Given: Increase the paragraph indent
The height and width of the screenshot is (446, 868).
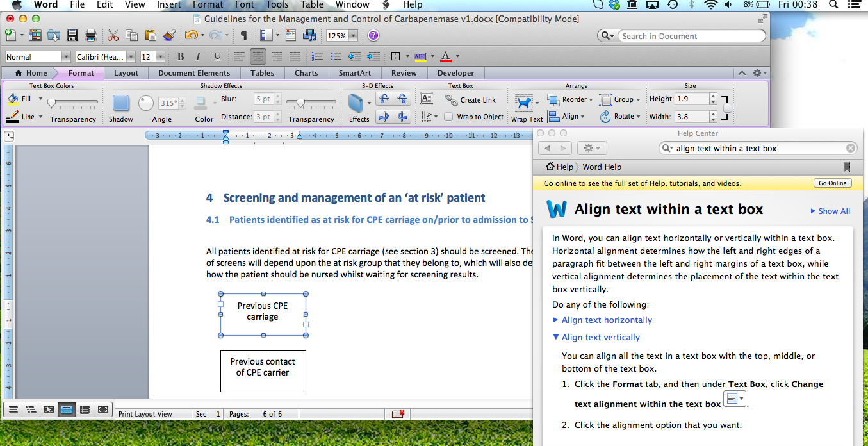Looking at the screenshot, I should coord(373,56).
